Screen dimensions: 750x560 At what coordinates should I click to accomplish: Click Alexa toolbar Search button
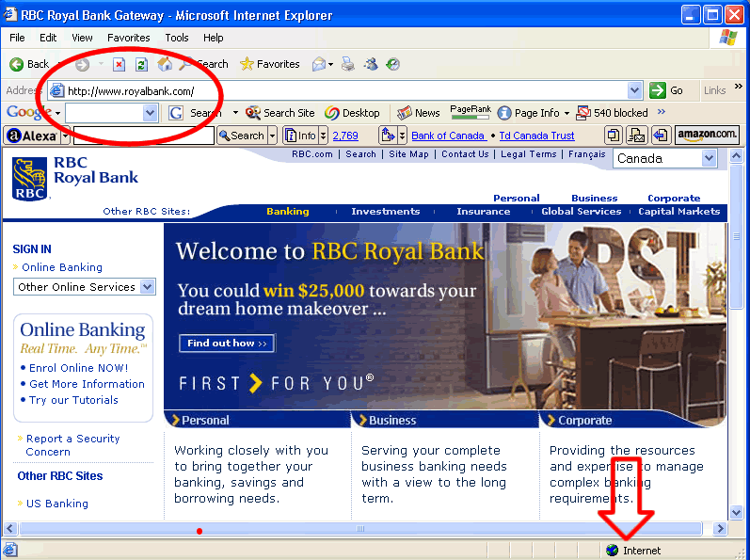point(242,136)
